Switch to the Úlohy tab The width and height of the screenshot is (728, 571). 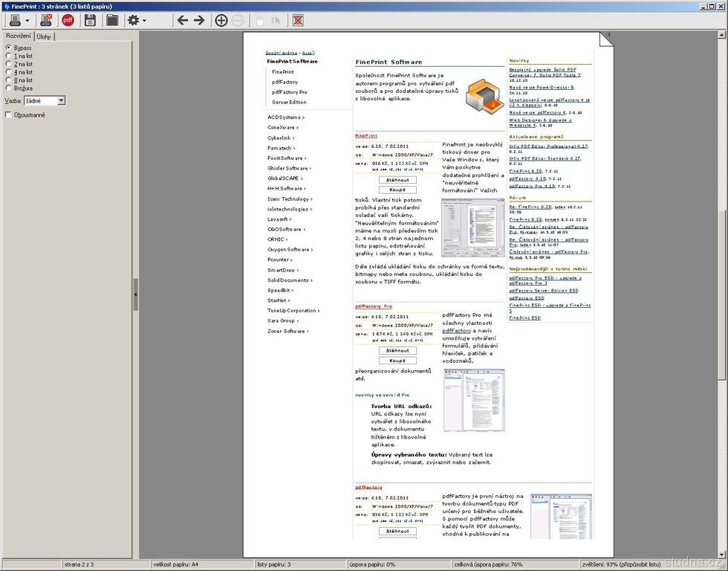(44, 36)
